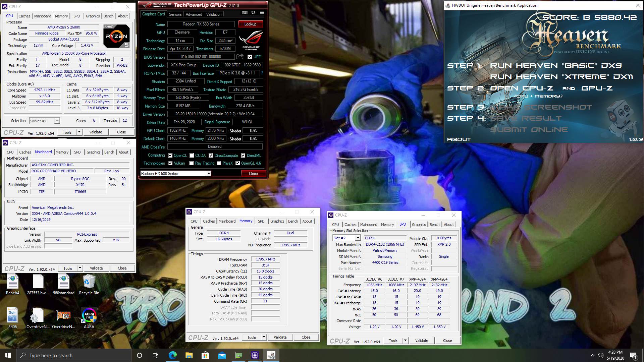Image resolution: width=644 pixels, height=362 pixels.
Task: Open first OverdriveN settings file icon
Action: coord(38,318)
